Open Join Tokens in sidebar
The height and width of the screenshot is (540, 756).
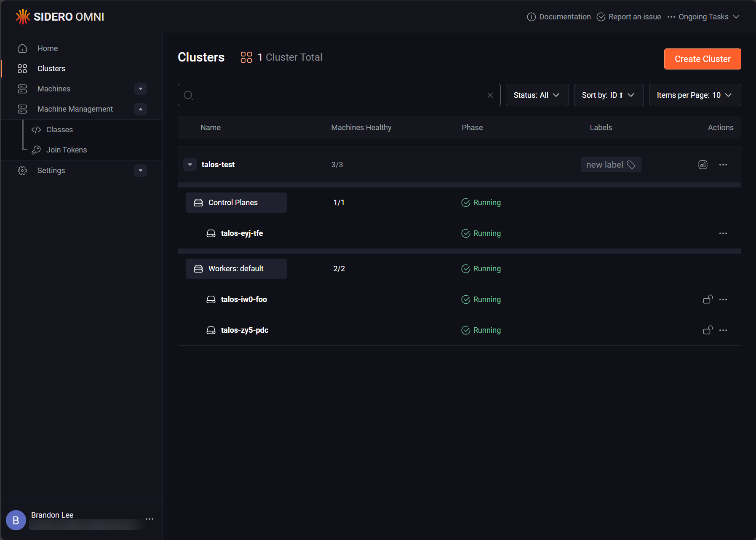67,150
